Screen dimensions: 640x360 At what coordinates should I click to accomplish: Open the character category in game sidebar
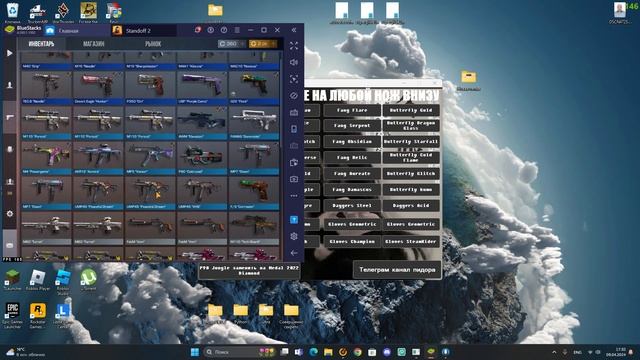(x=9, y=85)
